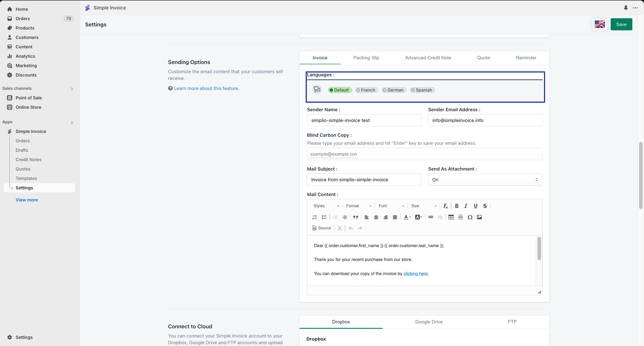Click the Insert Link icon

431,217
